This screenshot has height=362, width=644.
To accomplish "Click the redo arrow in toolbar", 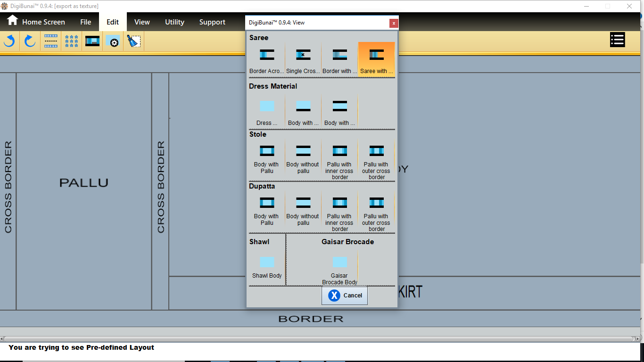I will 30,41.
